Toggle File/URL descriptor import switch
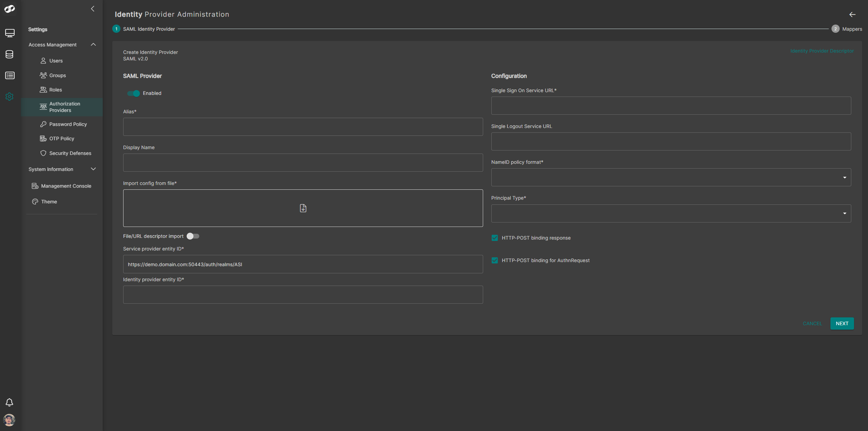868x431 pixels. [x=193, y=236]
